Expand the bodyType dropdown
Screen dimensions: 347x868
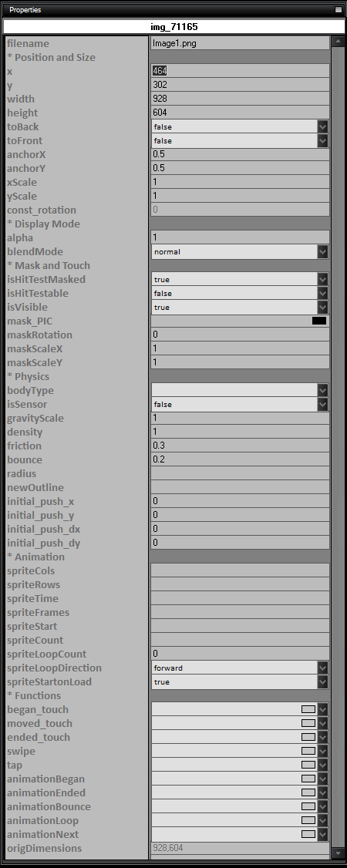point(323,390)
